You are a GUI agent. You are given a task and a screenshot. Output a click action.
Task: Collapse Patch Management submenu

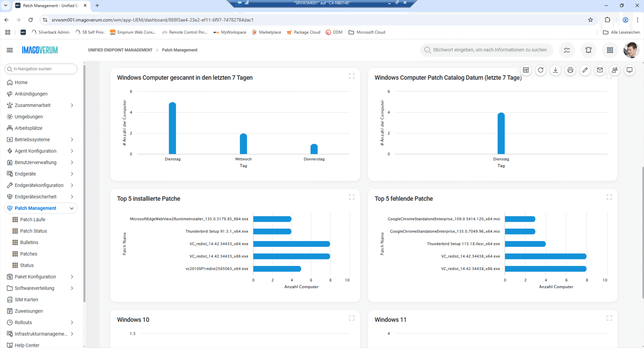[x=71, y=208]
